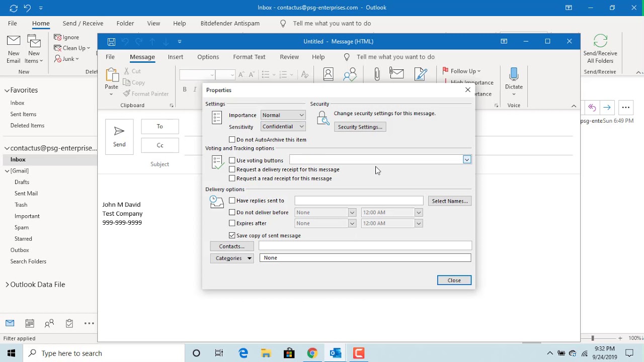Click the Windows Start button
The height and width of the screenshot is (362, 644).
coord(12,353)
